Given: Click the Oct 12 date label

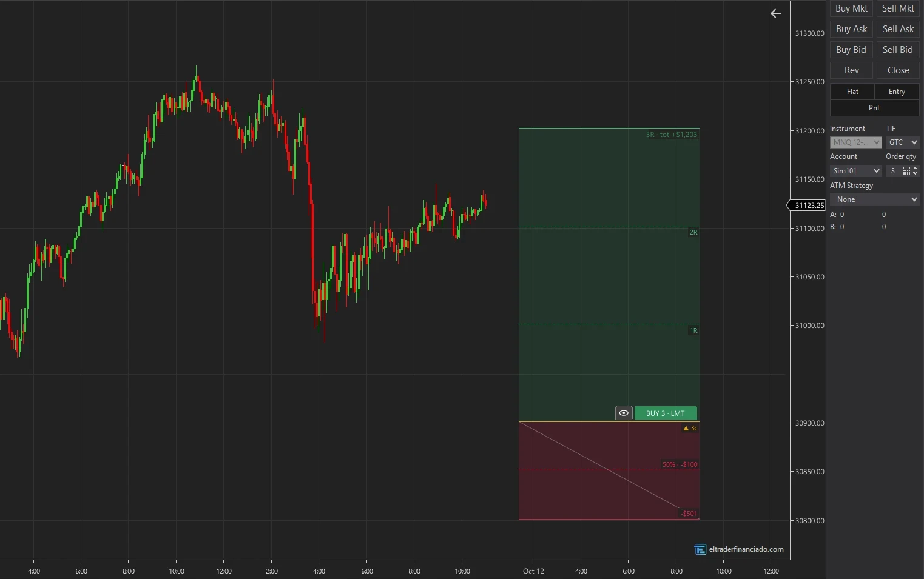Looking at the screenshot, I should (533, 571).
